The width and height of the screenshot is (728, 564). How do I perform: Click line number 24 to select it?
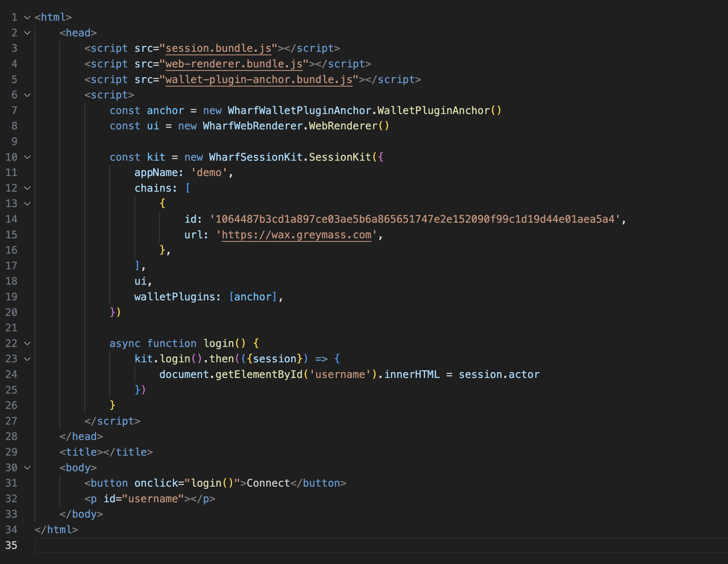click(12, 374)
